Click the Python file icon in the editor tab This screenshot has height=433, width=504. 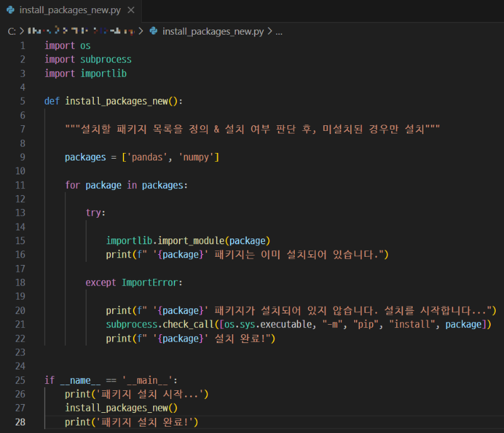coord(11,10)
